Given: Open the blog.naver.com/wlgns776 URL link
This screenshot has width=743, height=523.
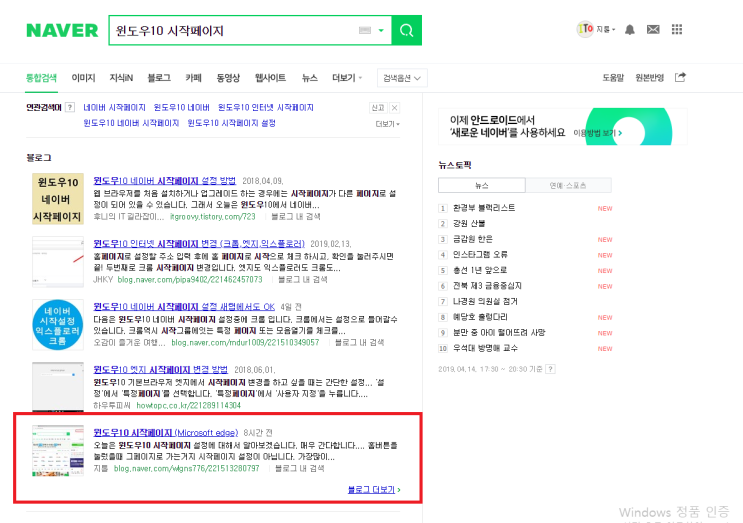Looking at the screenshot, I should 186,469.
